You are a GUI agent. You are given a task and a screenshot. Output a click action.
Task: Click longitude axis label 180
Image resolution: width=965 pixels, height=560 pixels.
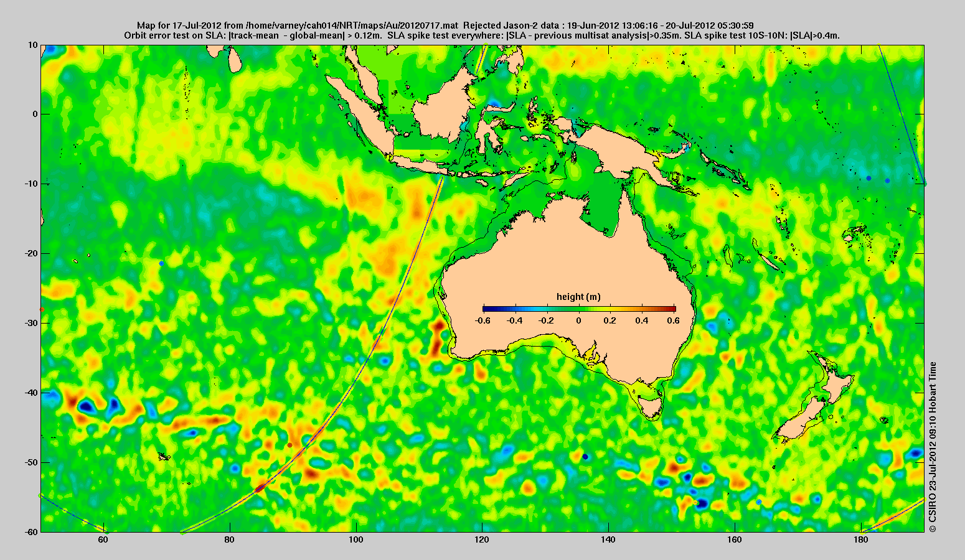point(861,540)
